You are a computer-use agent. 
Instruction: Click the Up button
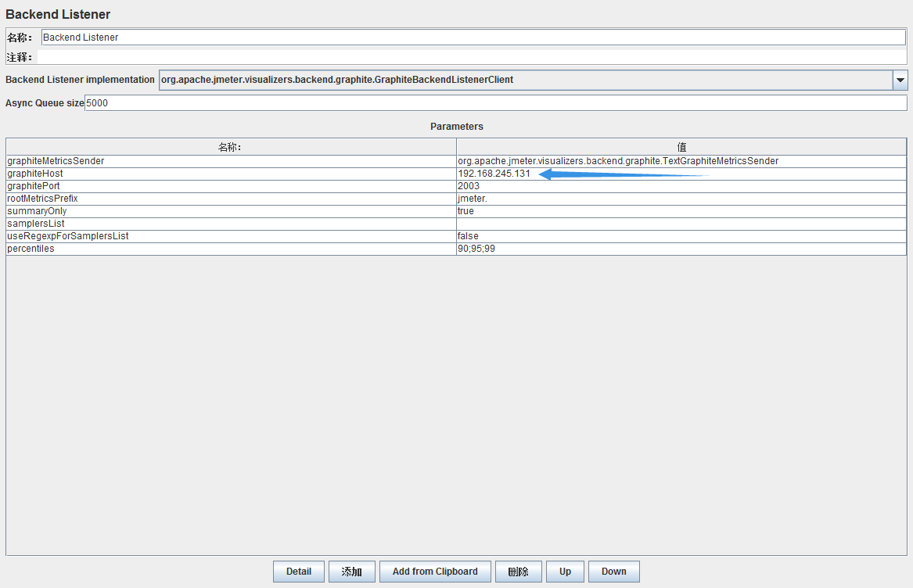565,572
